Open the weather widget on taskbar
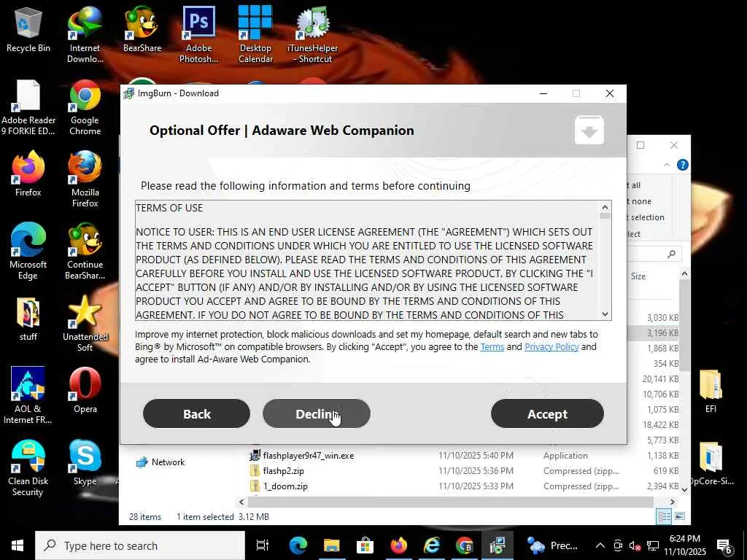Screen dimensions: 747x560 (552, 545)
